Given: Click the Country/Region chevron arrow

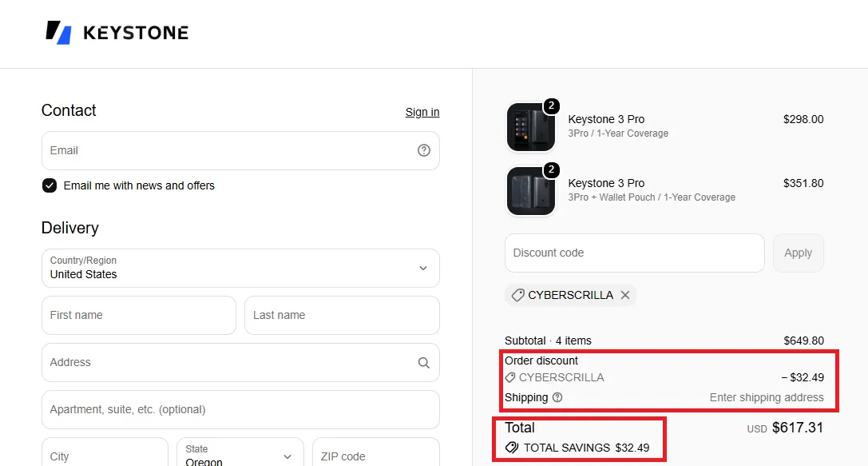Looking at the screenshot, I should [423, 269].
